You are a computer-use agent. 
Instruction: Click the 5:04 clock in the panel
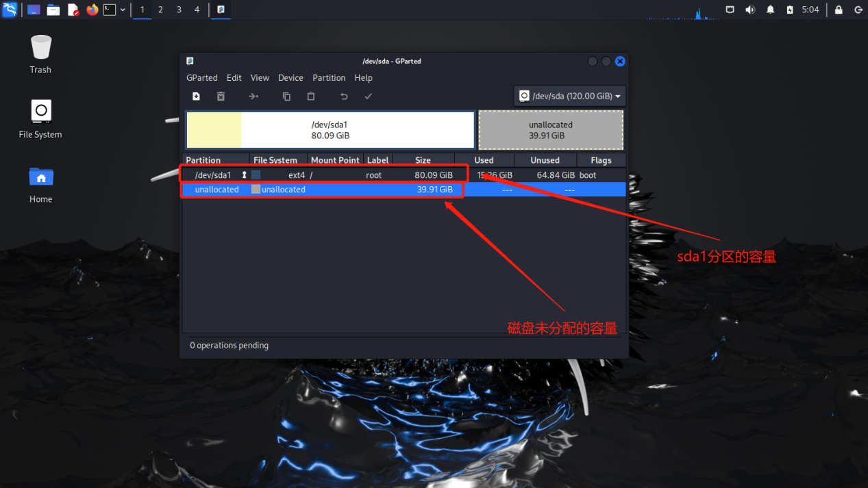(810, 10)
